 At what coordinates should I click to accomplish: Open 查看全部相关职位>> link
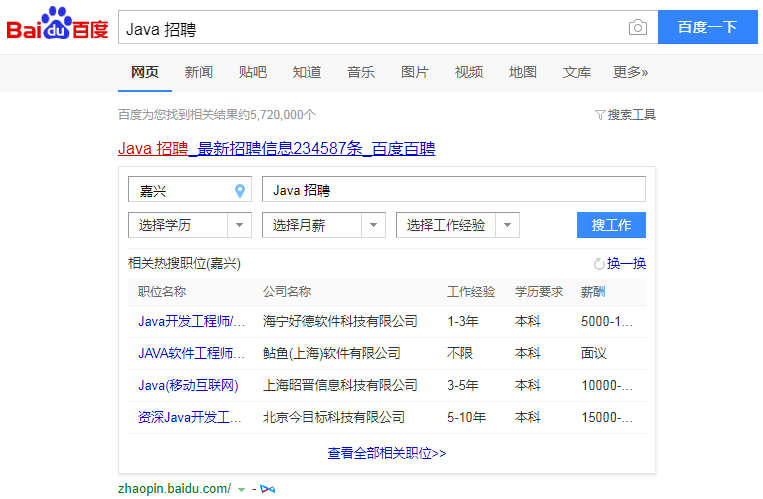point(387,454)
